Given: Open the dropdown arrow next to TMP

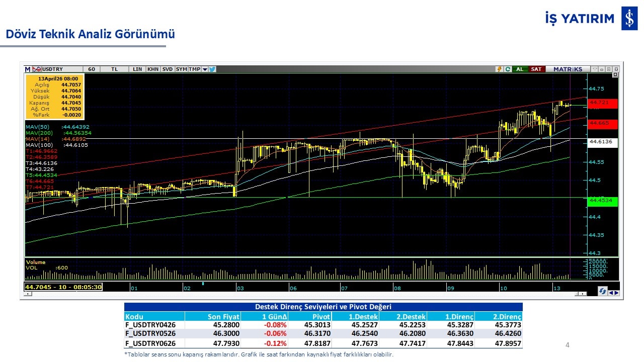Looking at the screenshot, I should tap(205, 69).
